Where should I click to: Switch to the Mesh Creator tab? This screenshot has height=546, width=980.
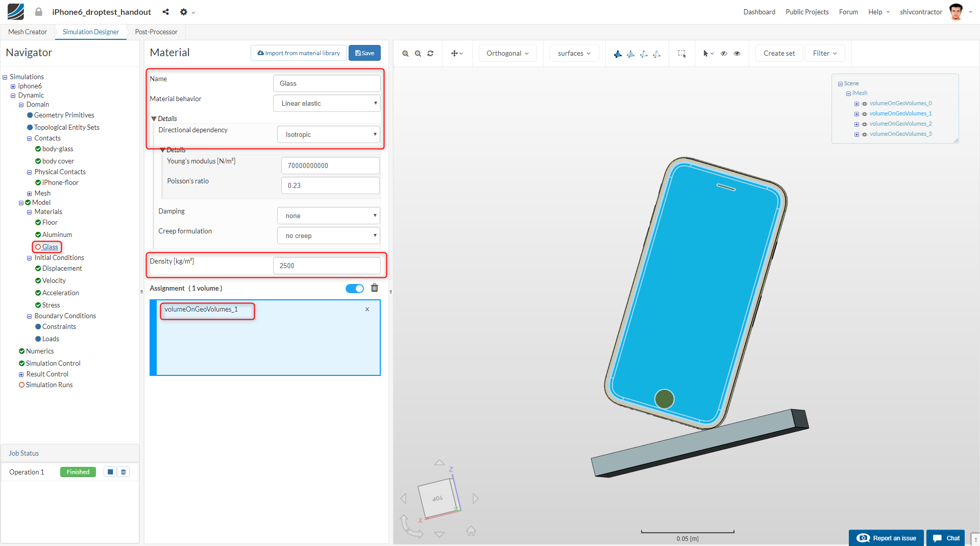pos(28,32)
